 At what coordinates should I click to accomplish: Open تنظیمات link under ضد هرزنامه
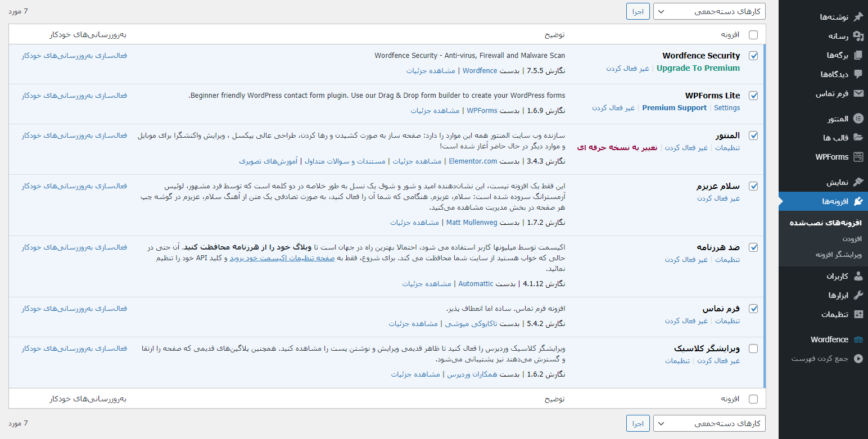coord(727,260)
